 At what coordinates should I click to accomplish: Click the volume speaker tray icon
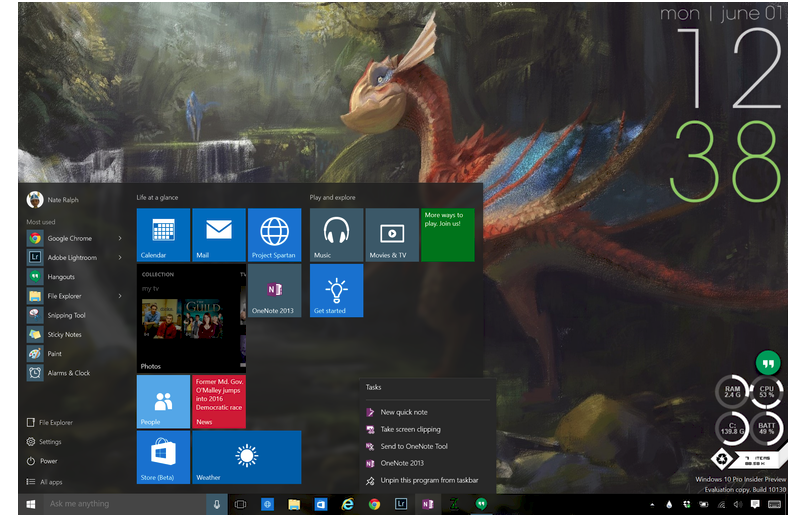(x=738, y=504)
